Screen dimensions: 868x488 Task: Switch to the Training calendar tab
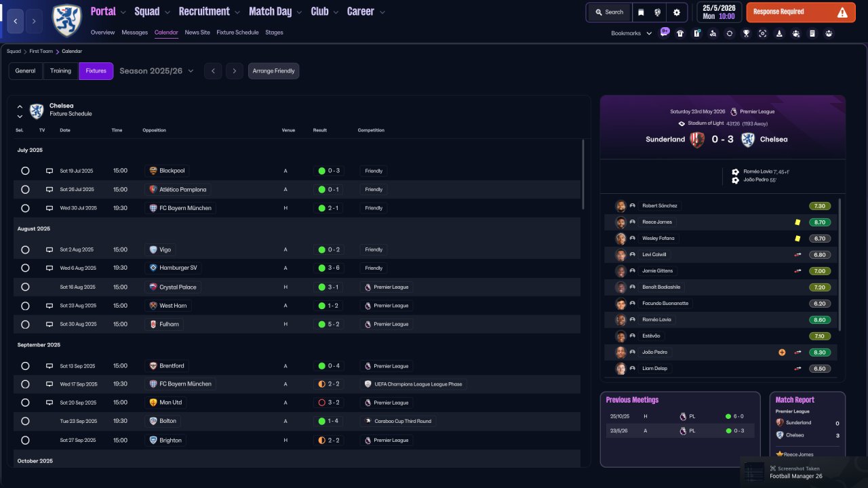pos(60,71)
